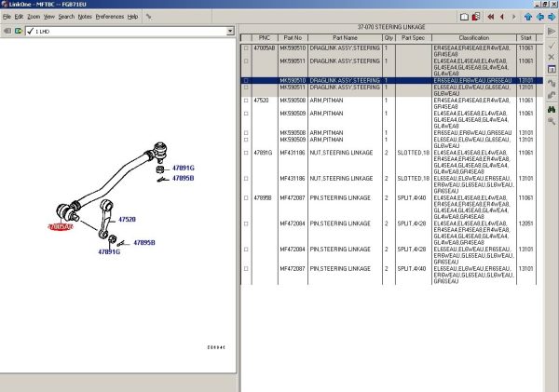Image resolution: width=559 pixels, height=392 pixels.
Task: Select the PNC cell 47891G in the table
Action: tap(263, 153)
